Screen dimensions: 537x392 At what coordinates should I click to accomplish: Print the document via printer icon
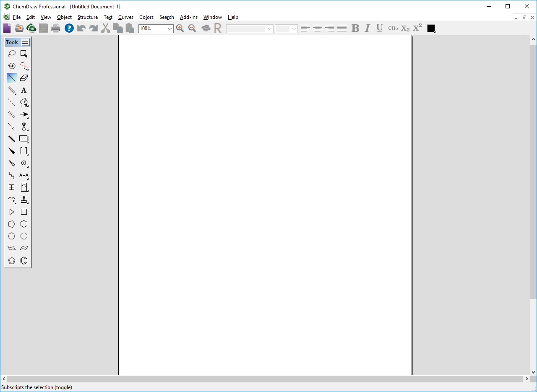pos(56,28)
